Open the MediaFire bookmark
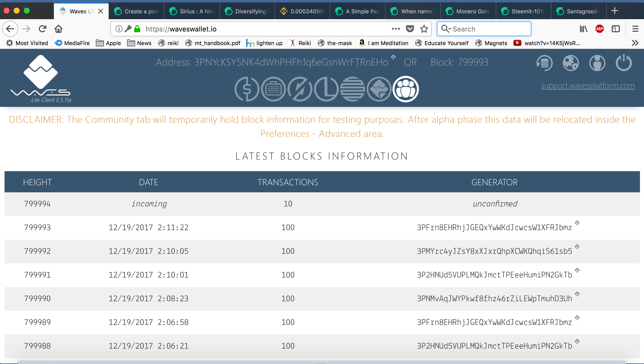 72,43
